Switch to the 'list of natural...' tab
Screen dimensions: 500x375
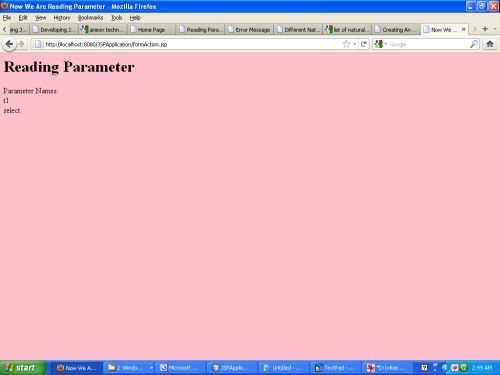pos(348,30)
